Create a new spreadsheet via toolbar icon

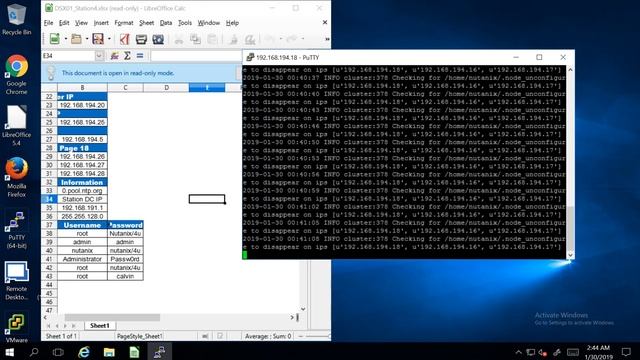(55, 39)
